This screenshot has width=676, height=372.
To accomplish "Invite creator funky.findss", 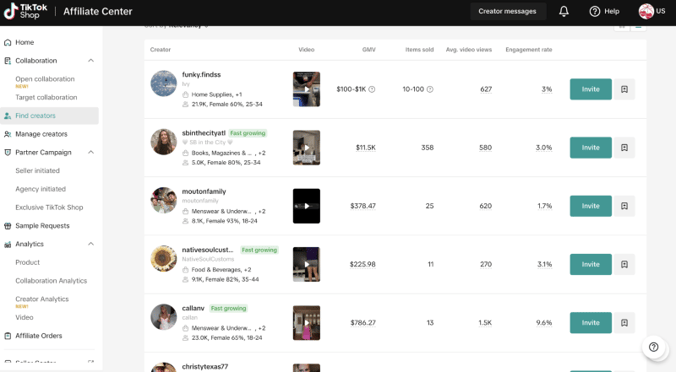I will point(591,89).
